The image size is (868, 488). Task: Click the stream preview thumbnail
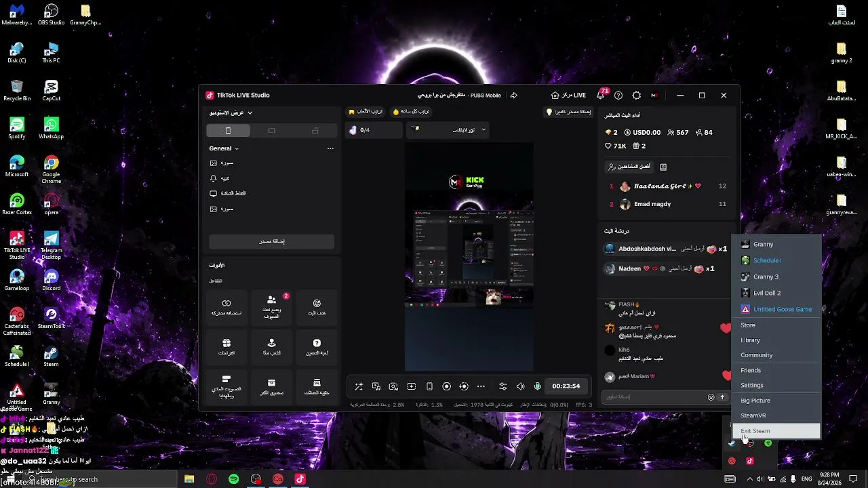[469, 256]
